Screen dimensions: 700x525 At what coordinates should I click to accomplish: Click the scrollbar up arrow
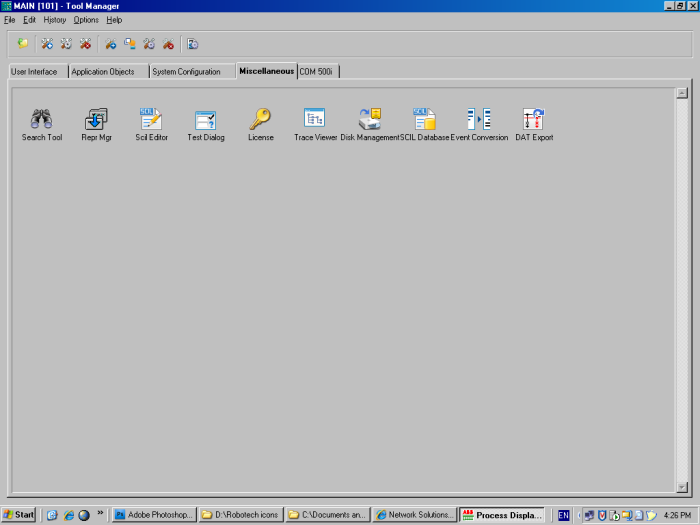tap(682, 93)
